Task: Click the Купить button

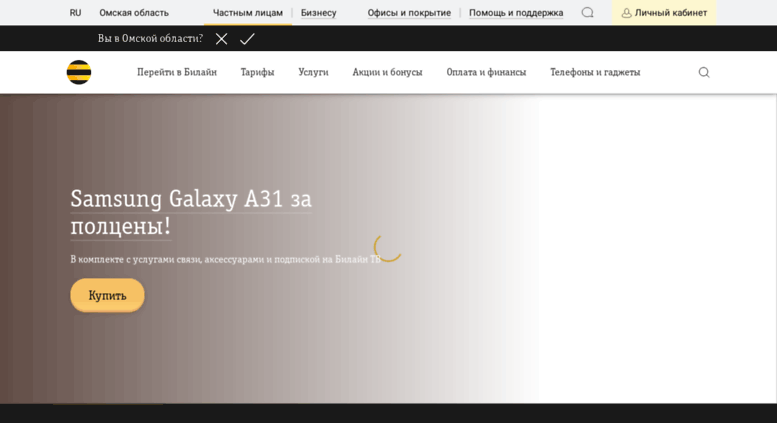Action: (108, 295)
